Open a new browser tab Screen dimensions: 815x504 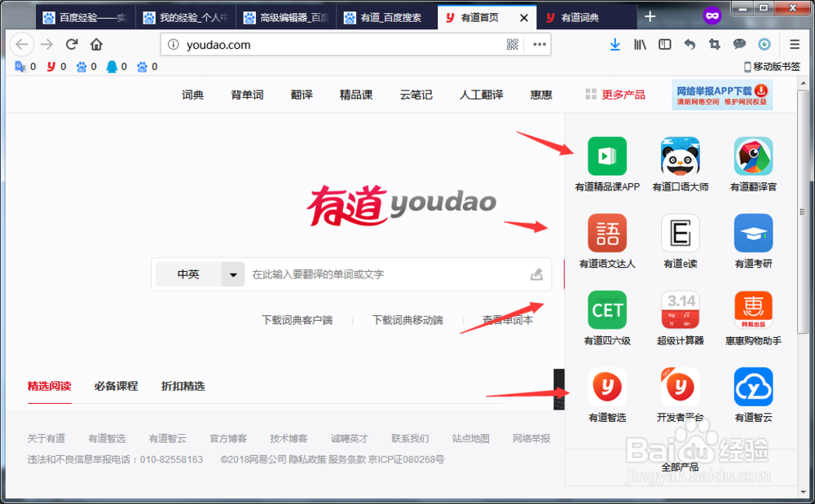click(x=650, y=16)
